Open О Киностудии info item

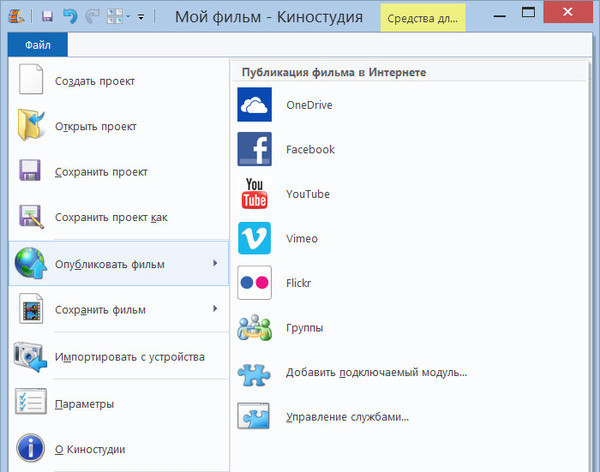[x=90, y=449]
